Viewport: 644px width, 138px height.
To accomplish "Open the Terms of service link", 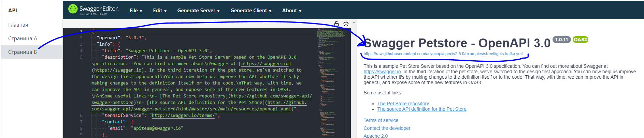I will click(x=381, y=120).
